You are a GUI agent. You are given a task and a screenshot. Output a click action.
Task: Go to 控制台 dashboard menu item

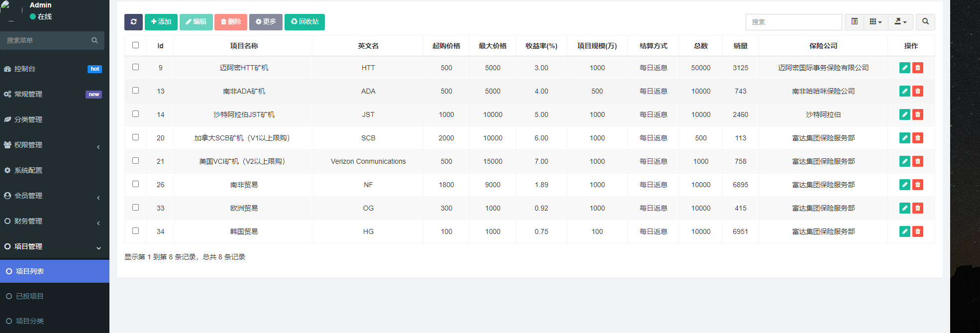[25, 69]
